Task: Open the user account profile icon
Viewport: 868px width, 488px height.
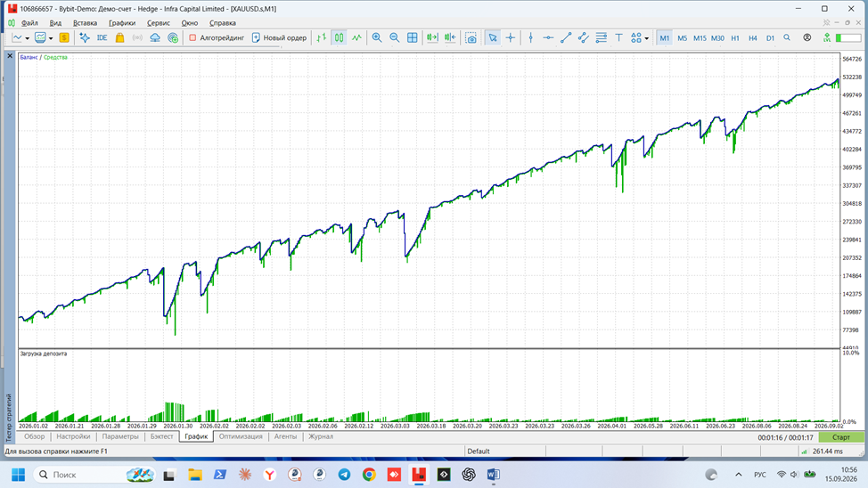Action: click(807, 37)
